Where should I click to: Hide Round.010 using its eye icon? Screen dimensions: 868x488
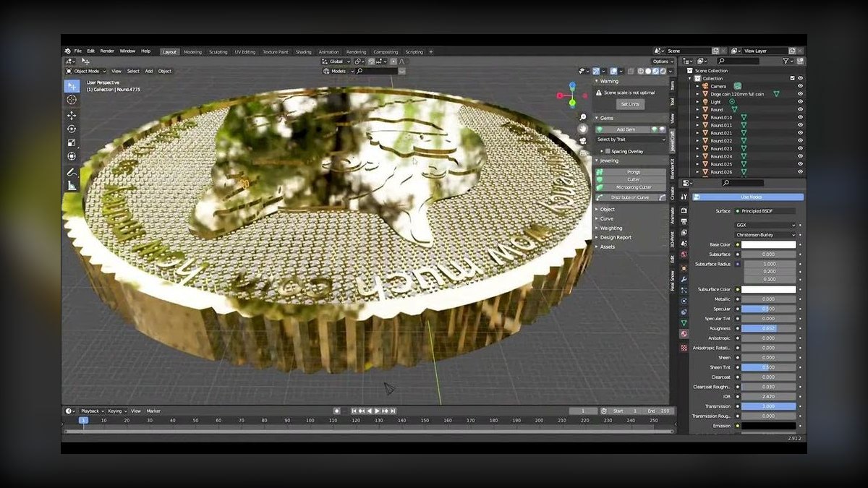800,117
